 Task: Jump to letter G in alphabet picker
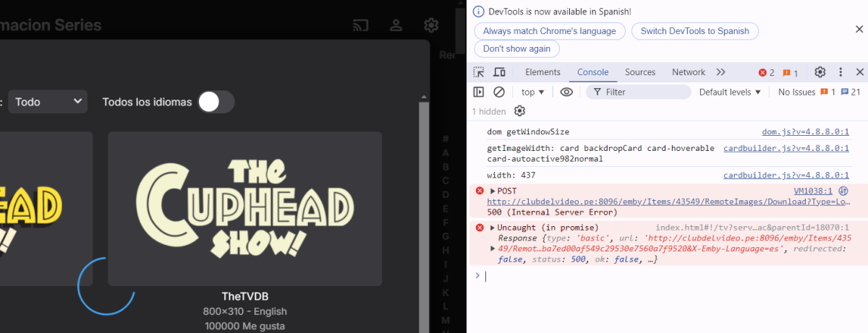click(446, 236)
